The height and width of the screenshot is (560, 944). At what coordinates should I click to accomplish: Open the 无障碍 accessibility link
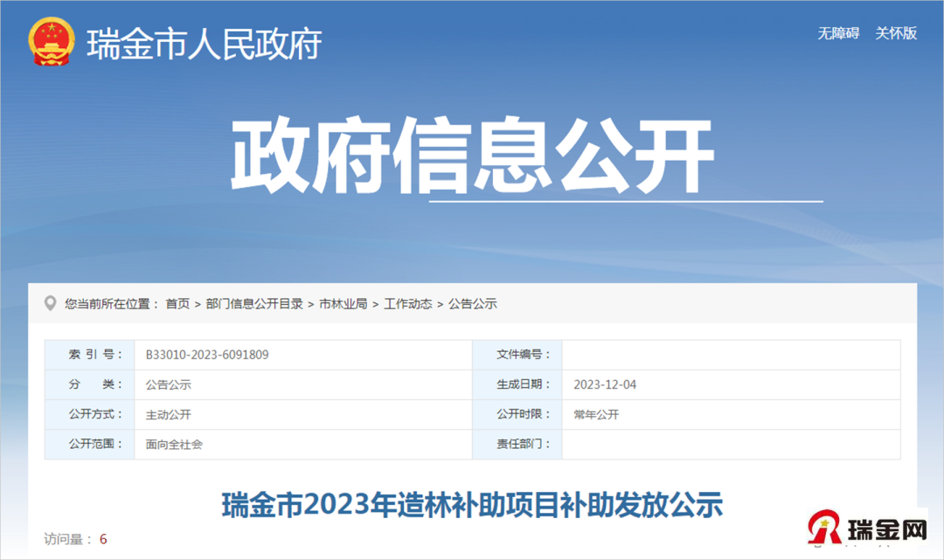838,33
